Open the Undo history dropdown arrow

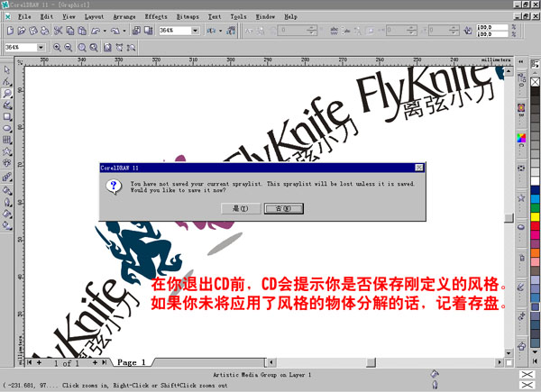click(105, 31)
